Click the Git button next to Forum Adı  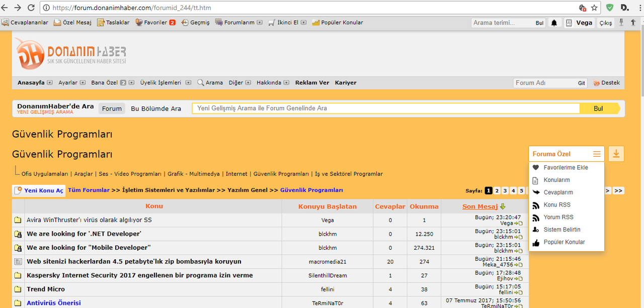[582, 83]
